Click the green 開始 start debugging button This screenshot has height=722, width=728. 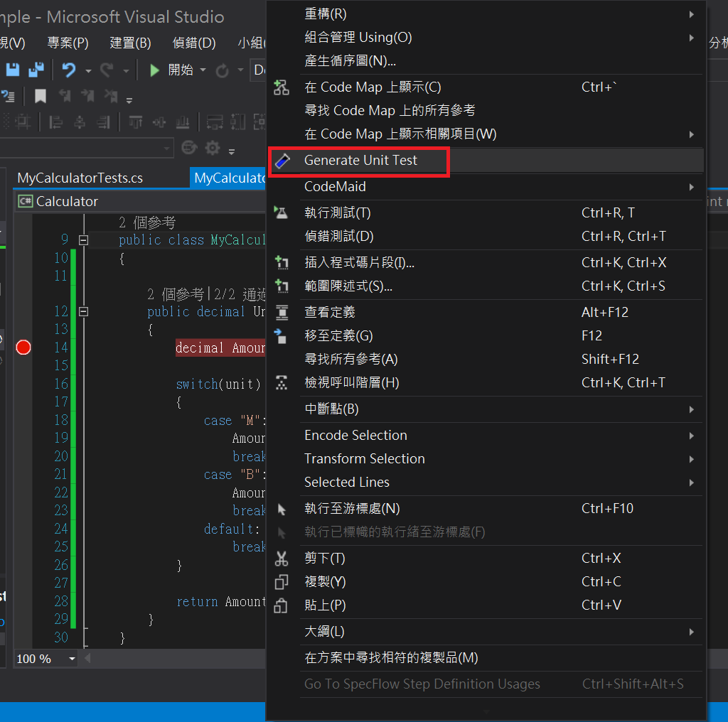(171, 70)
